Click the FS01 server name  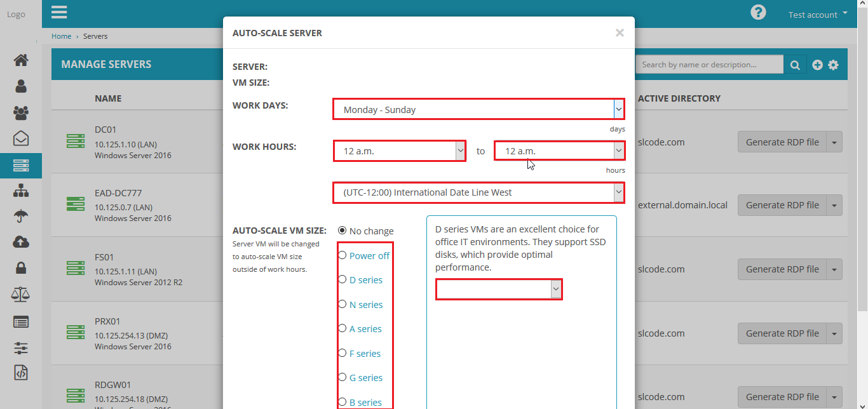coord(104,257)
